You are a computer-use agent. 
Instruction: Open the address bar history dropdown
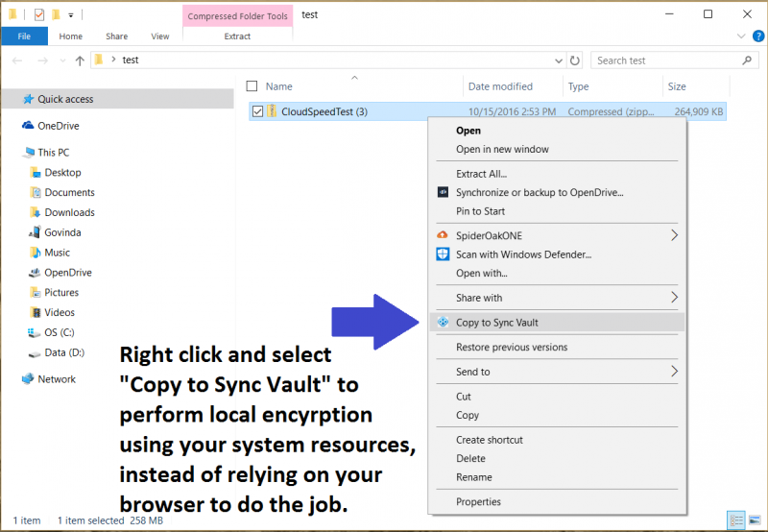559,60
